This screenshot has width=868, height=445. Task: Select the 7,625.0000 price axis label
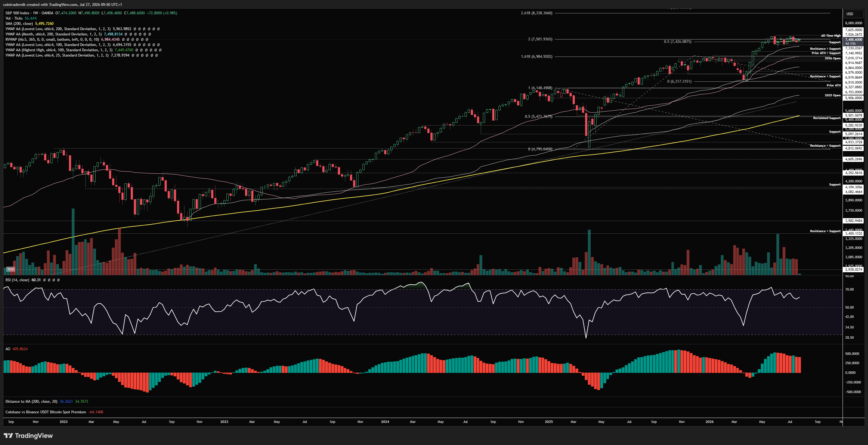[853, 30]
